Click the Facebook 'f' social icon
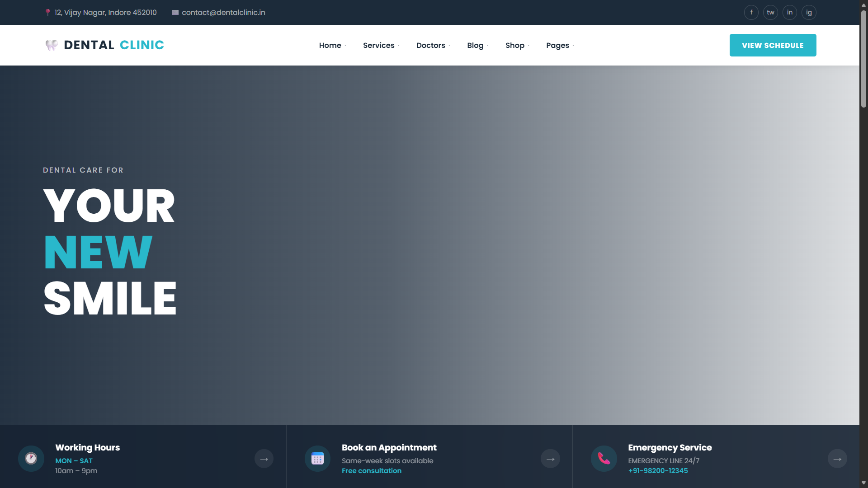868x488 pixels. coord(751,12)
